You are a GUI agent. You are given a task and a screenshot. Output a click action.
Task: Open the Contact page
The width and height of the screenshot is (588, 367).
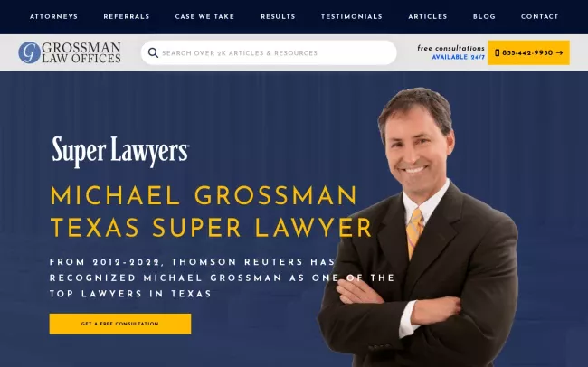coord(540,17)
